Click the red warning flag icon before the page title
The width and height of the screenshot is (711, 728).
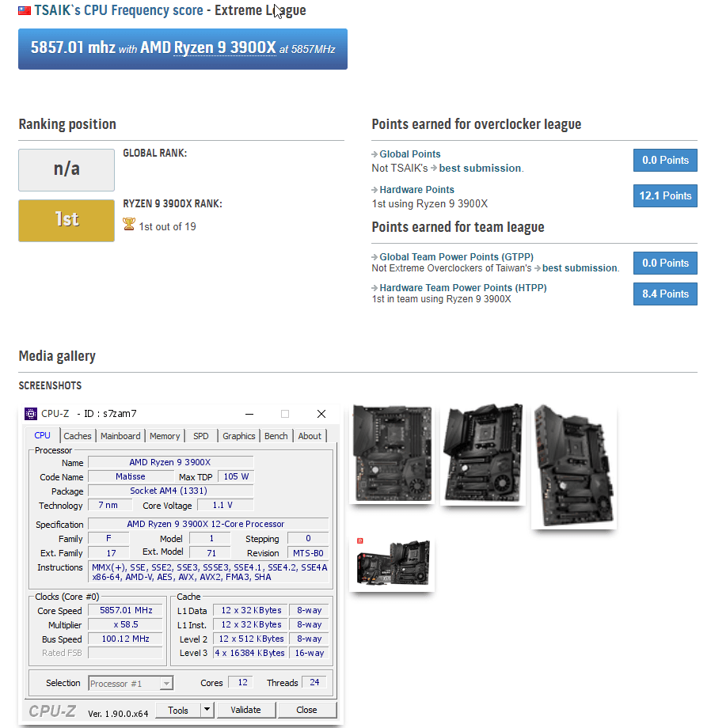pos(23,10)
